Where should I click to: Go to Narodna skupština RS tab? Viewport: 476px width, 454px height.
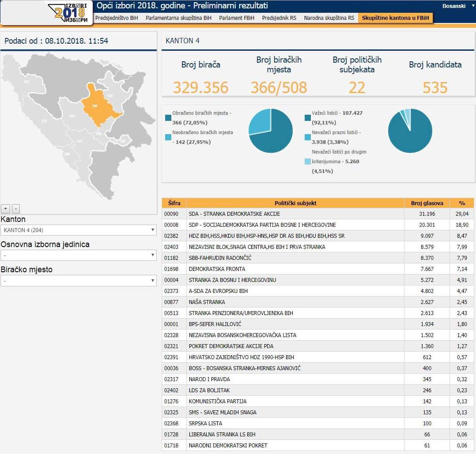click(329, 18)
